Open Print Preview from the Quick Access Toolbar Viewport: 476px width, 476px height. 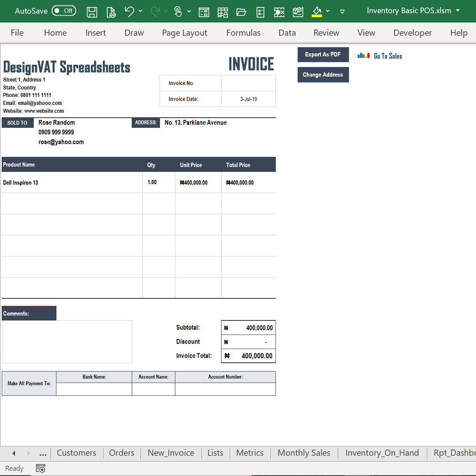[x=111, y=11]
